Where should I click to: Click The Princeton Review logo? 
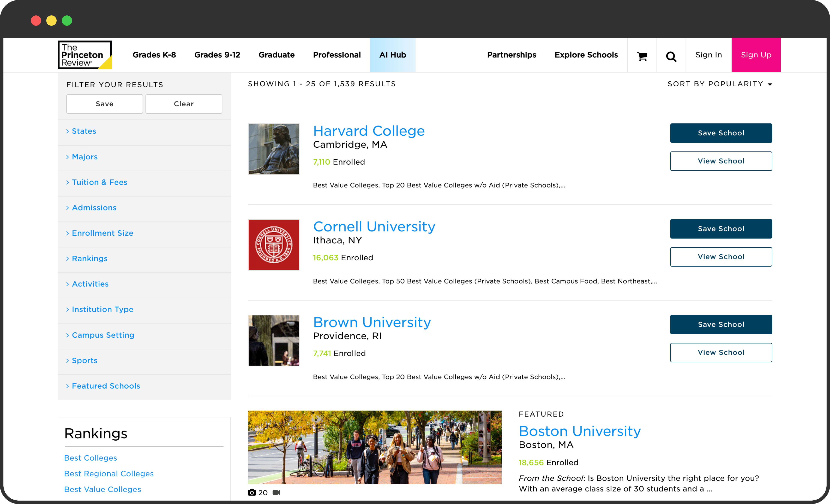[85, 55]
